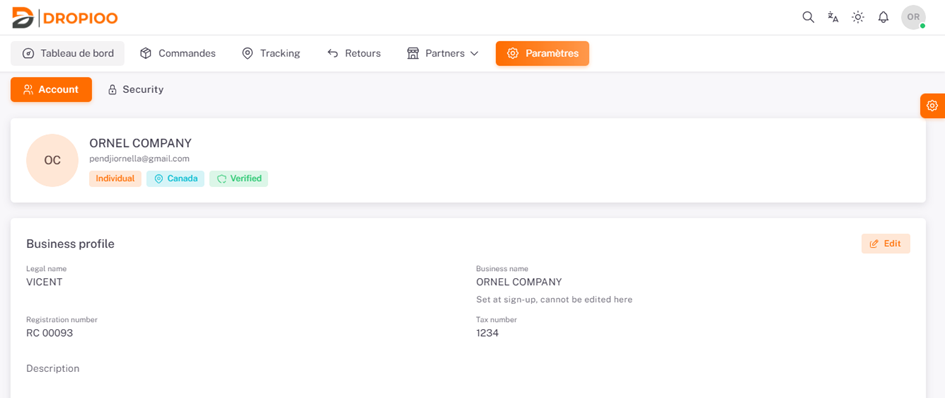Click the pendjiornella@gmail.com email text
945x398 pixels.
[139, 159]
